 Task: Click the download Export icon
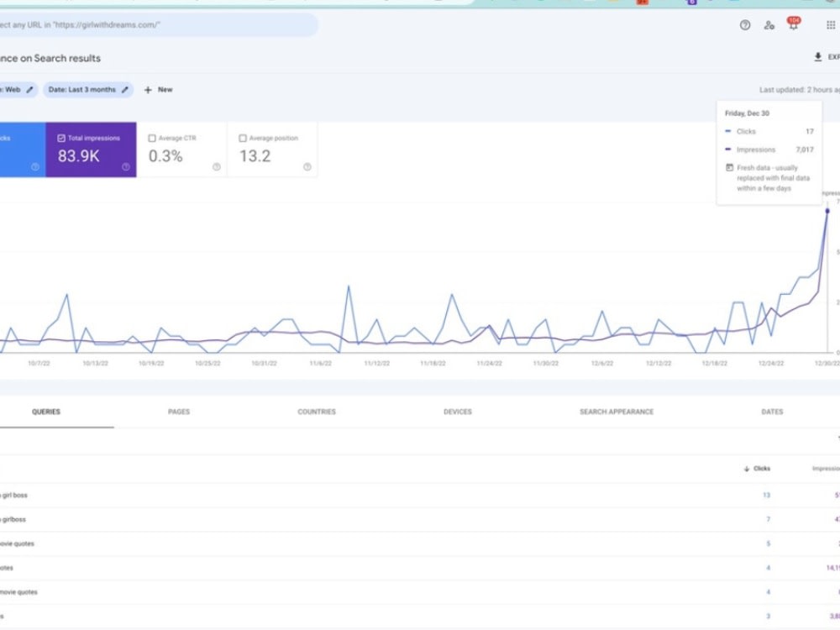pyautogui.click(x=817, y=57)
